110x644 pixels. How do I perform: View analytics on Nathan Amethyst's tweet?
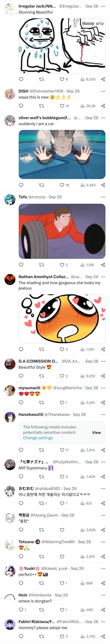point(87,349)
